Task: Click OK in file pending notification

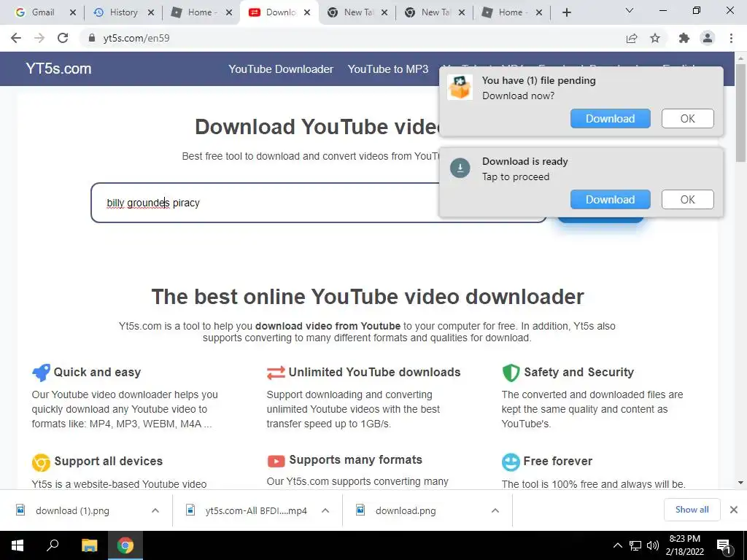Action: point(687,119)
